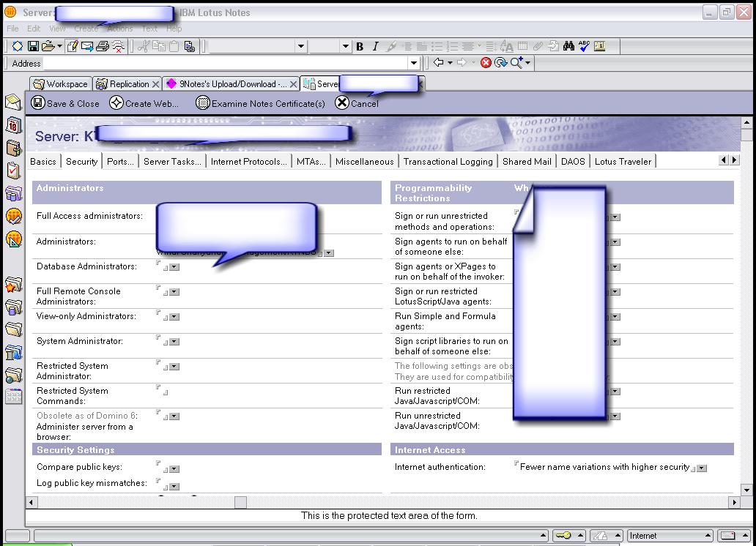756x546 pixels.
Task: Open Calendar icon in left sidebar
Action: [13, 125]
